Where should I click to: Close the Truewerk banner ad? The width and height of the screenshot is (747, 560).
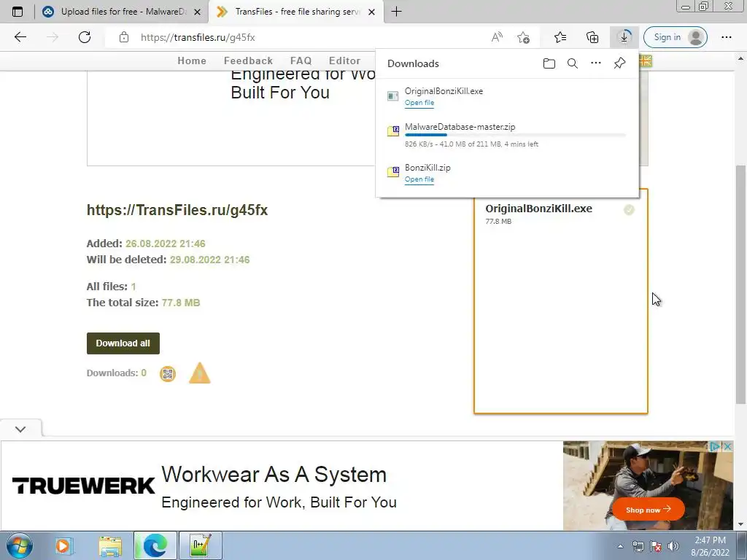point(727,447)
